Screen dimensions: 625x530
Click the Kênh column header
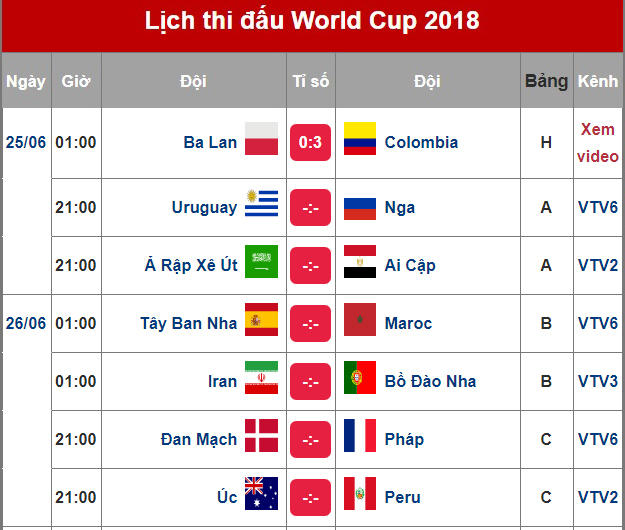[598, 81]
